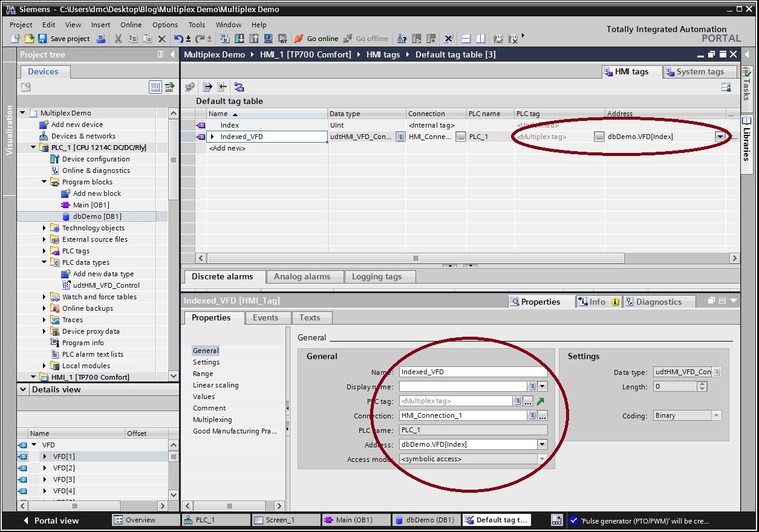Open the Project menu
This screenshot has height=532, width=759.
coord(21,25)
